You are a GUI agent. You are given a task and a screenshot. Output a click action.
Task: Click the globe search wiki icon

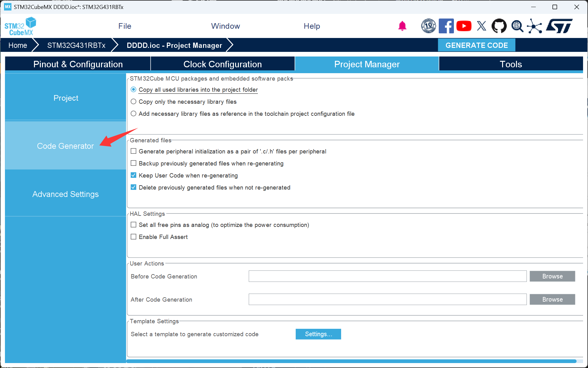click(x=517, y=26)
